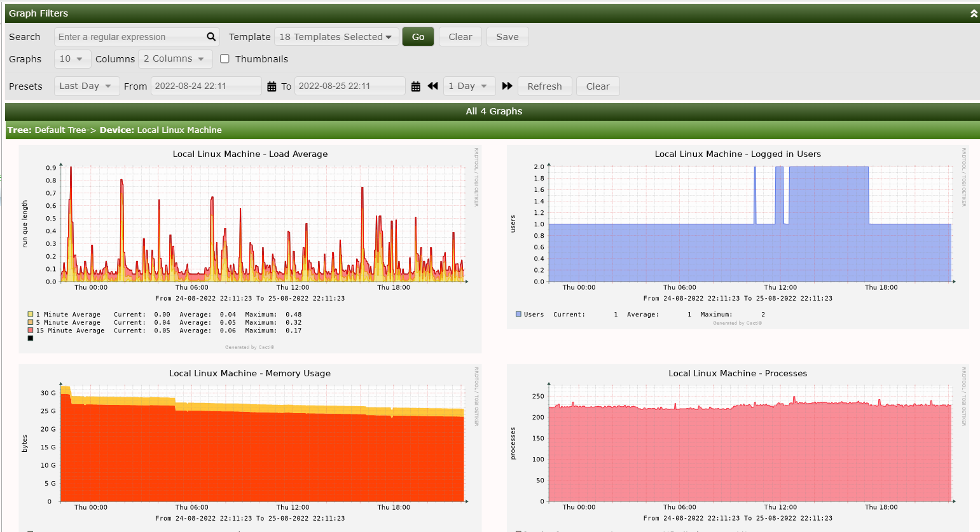Open the To date calendar picker
The height and width of the screenshot is (532, 980).
[416, 86]
